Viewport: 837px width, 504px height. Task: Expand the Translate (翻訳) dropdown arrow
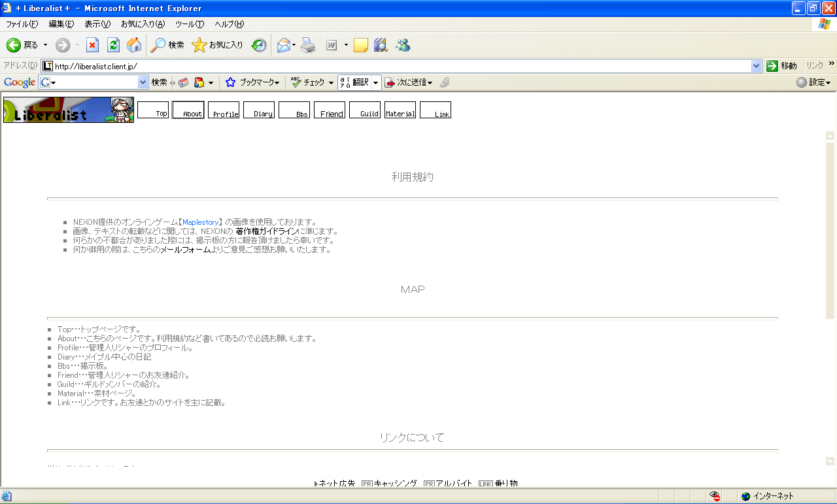(x=376, y=82)
